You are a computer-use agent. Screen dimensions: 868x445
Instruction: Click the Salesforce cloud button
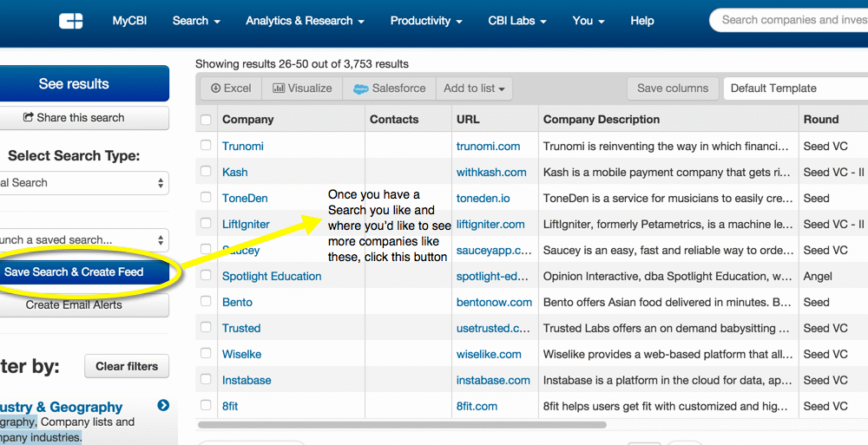coord(390,88)
